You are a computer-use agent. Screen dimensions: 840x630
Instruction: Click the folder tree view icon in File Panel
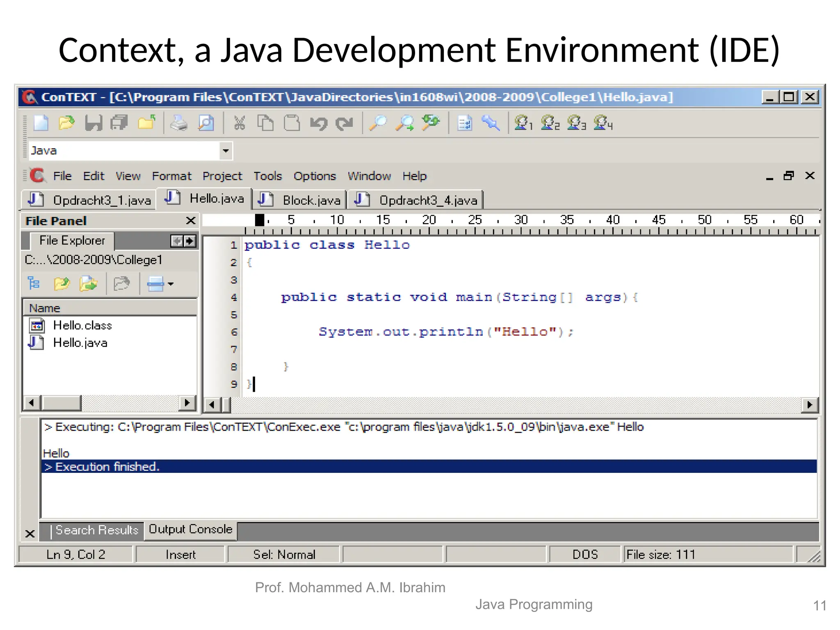point(34,283)
